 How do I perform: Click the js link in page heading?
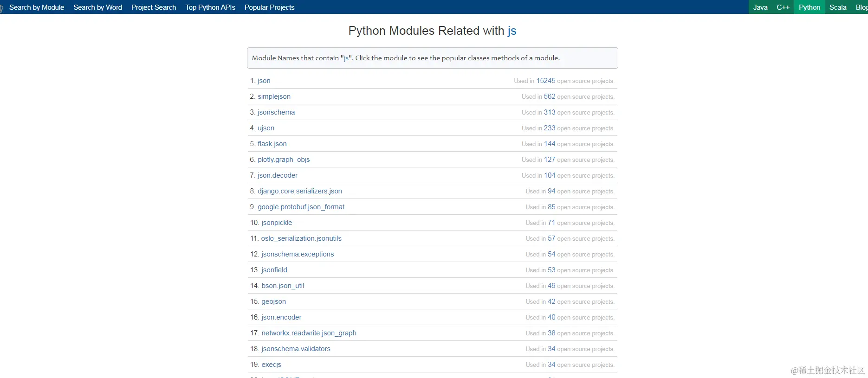(512, 31)
